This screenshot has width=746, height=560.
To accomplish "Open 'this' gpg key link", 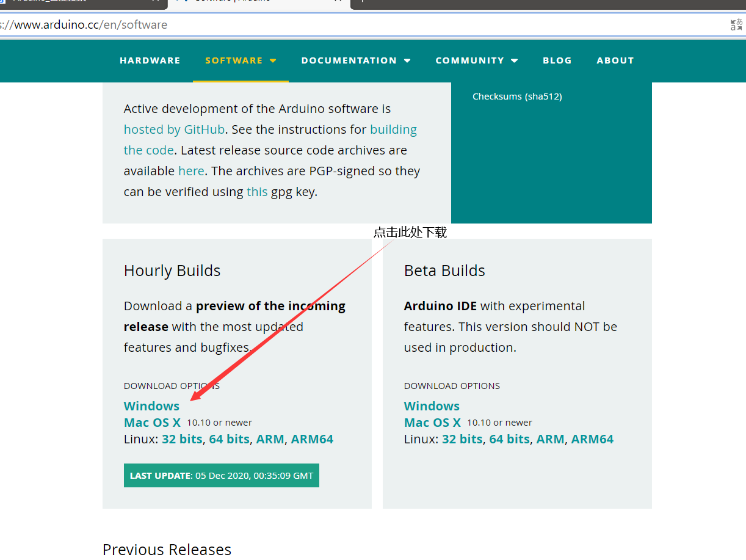I will 257,192.
